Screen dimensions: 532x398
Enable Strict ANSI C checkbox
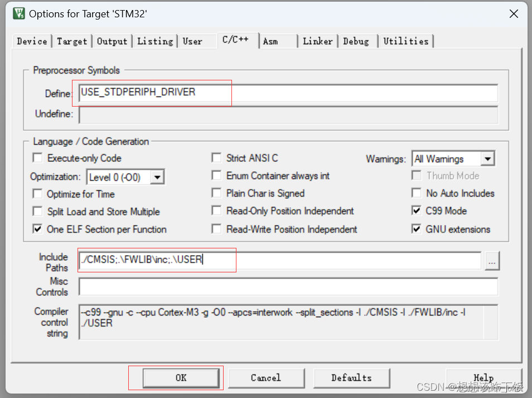216,157
